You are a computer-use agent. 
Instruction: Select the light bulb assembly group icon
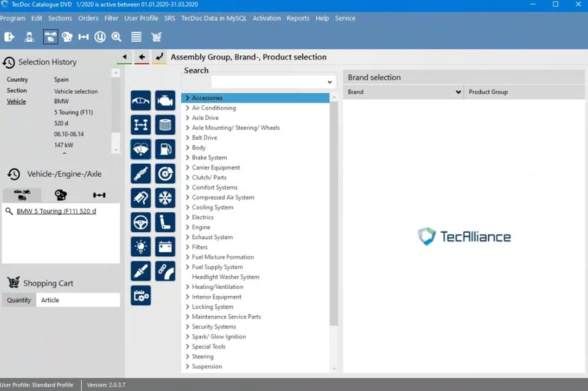(141, 247)
